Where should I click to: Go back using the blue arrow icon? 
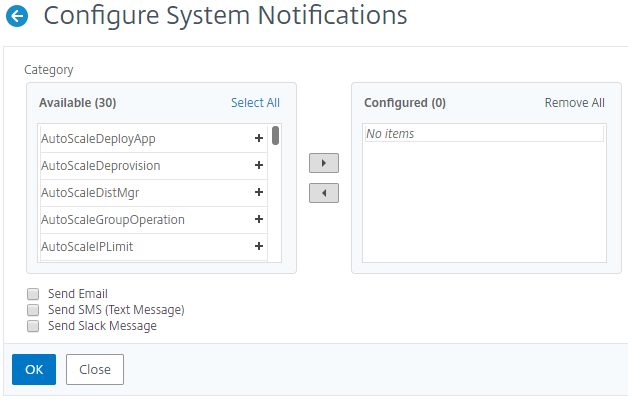pyautogui.click(x=17, y=16)
